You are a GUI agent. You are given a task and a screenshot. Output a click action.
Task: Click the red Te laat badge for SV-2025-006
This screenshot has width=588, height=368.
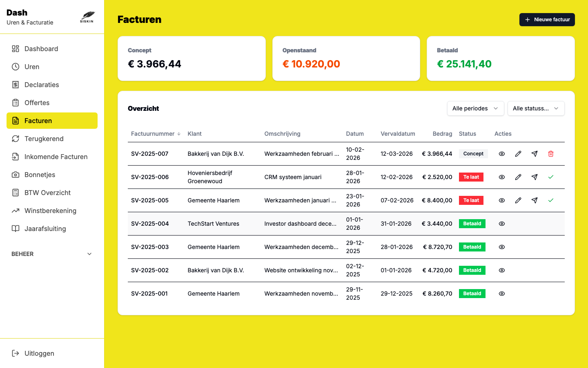471,177
